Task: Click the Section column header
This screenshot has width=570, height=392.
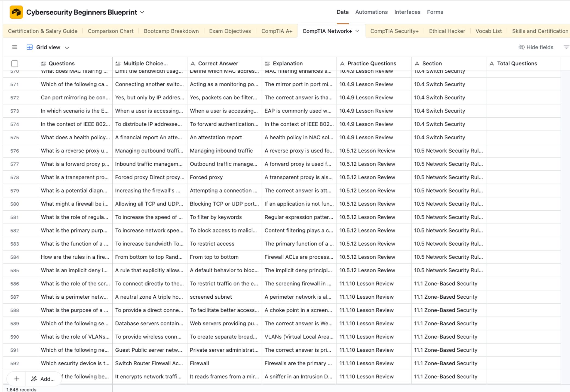Action: tap(449, 63)
